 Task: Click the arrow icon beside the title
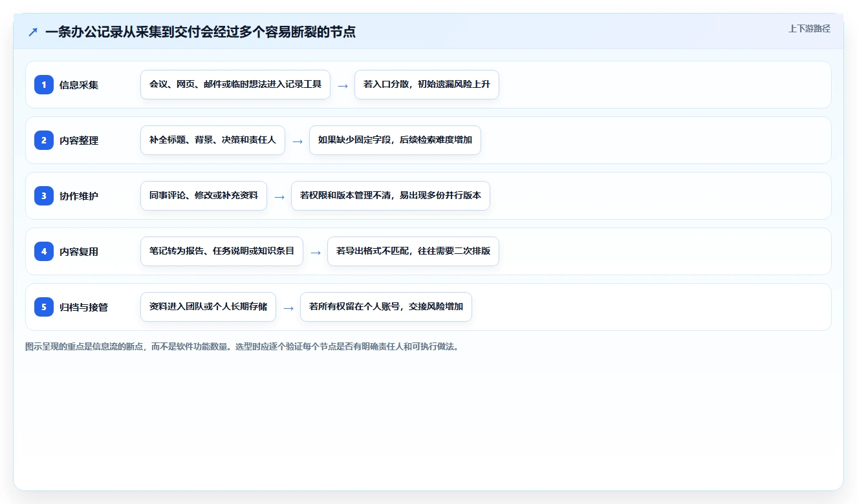33,32
